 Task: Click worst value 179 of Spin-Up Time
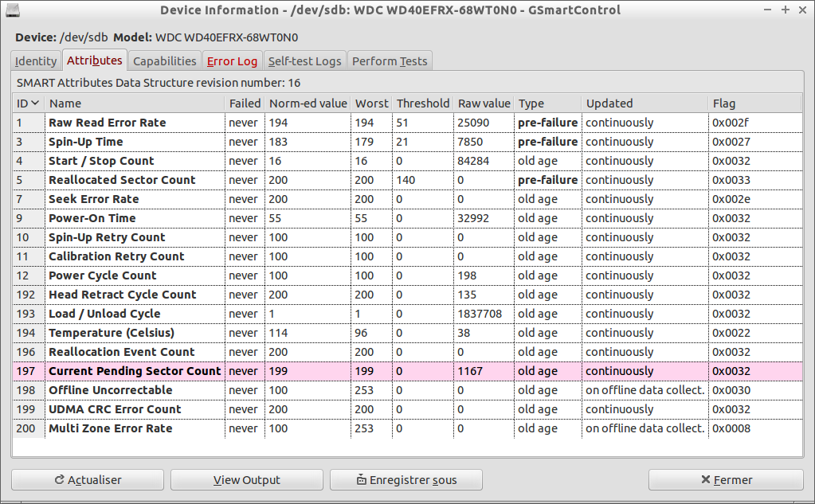364,142
